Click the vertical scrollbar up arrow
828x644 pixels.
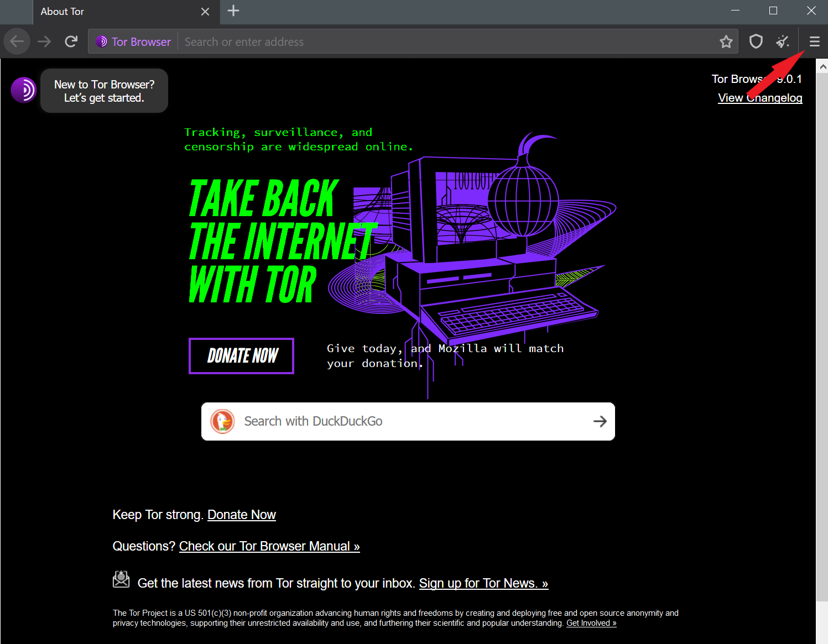pos(822,65)
